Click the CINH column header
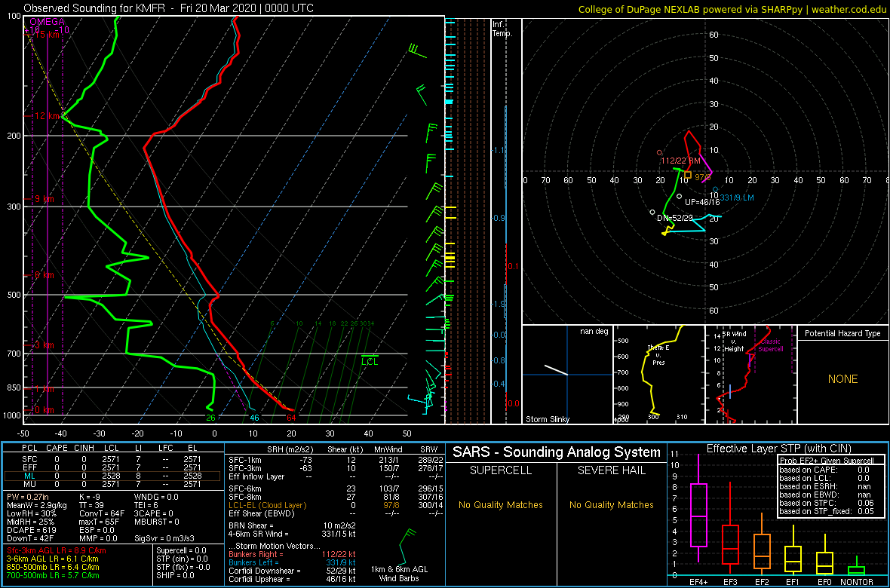The image size is (890, 588). [x=85, y=449]
